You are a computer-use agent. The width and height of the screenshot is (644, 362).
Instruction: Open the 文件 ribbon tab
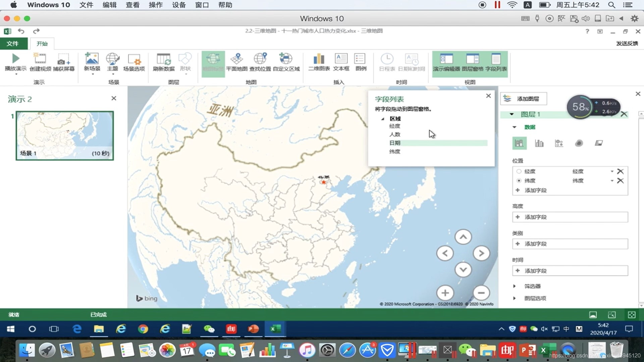pyautogui.click(x=13, y=44)
